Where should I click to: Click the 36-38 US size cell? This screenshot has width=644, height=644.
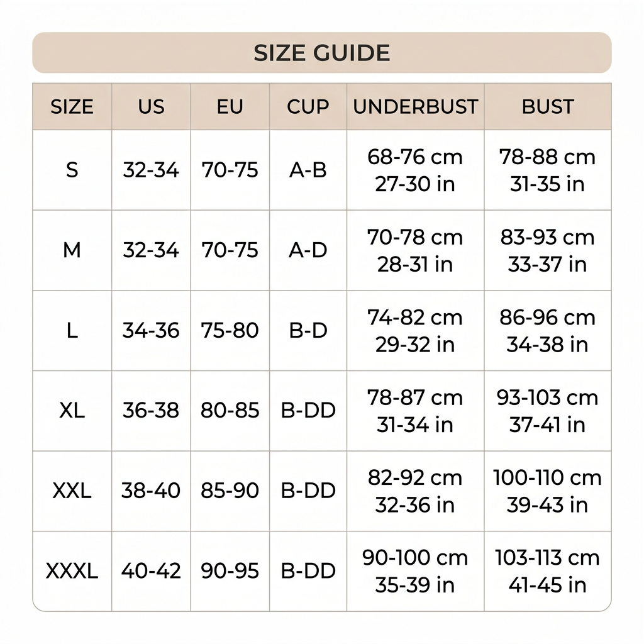[151, 410]
